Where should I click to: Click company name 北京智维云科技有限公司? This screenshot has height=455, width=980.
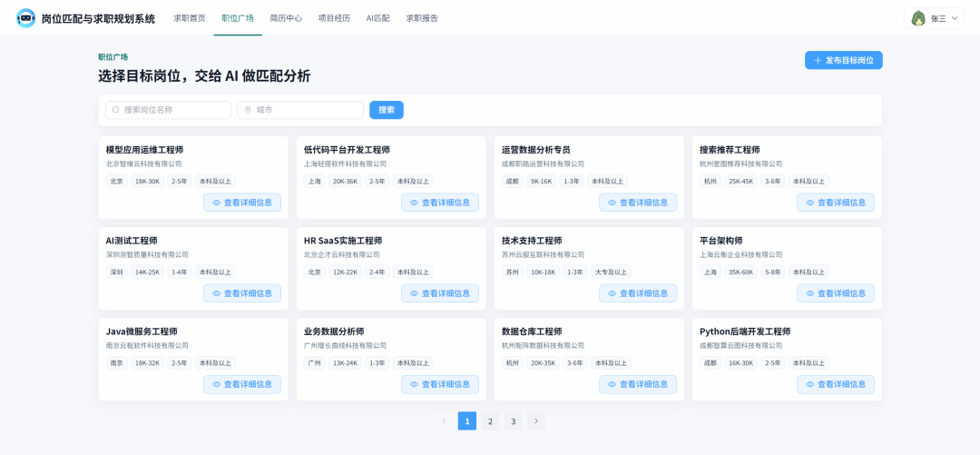143,164
